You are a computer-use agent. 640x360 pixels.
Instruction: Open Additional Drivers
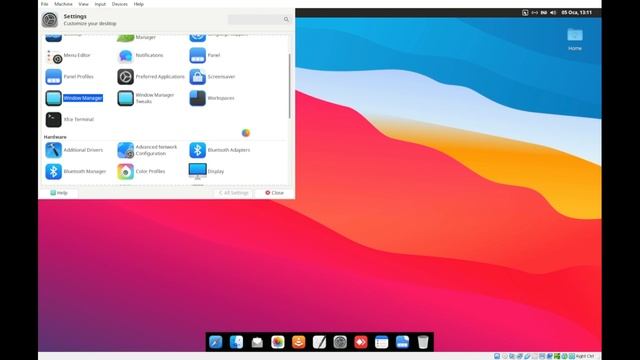[x=74, y=150]
